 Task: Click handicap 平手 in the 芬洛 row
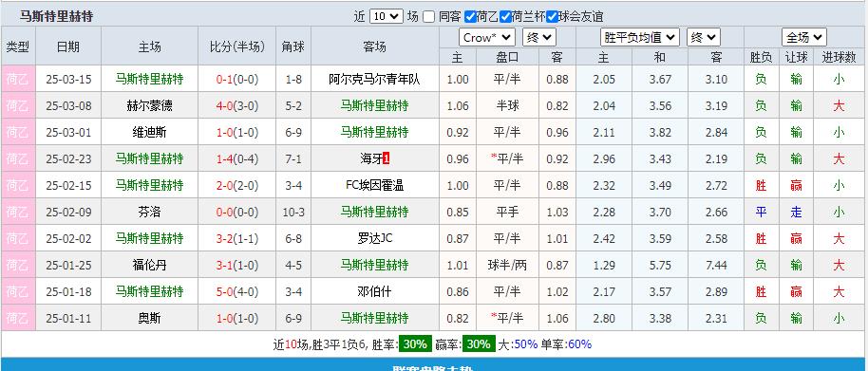tap(507, 212)
